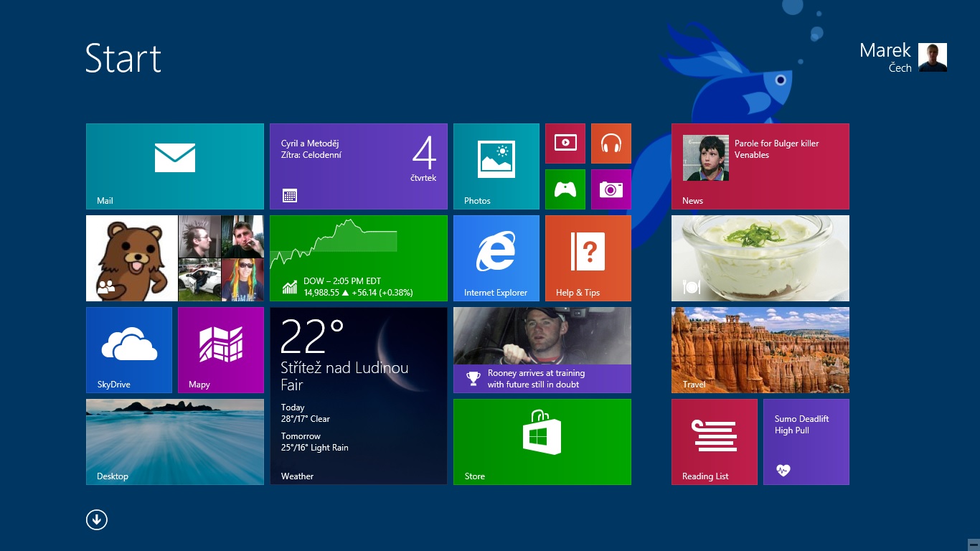Launch the Store tile
Viewport: 980px width, 551px height.
542,442
